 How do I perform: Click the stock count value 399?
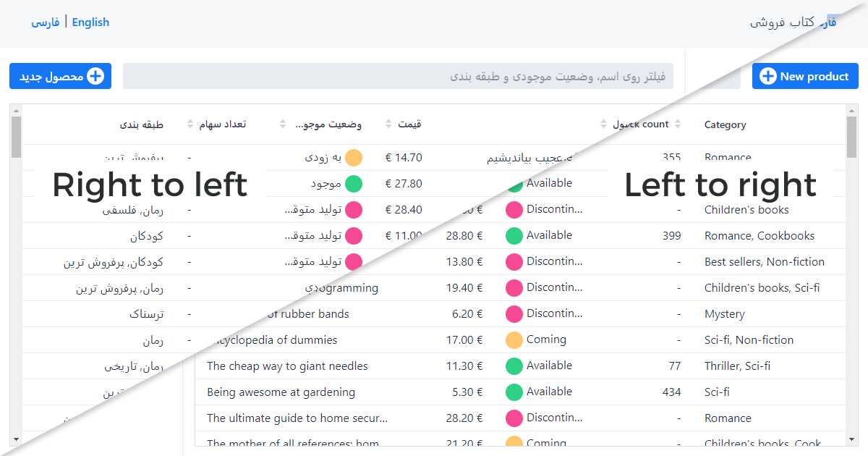click(672, 236)
